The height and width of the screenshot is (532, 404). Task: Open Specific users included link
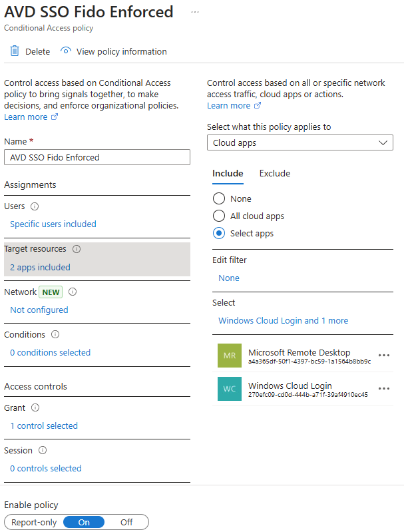53,224
